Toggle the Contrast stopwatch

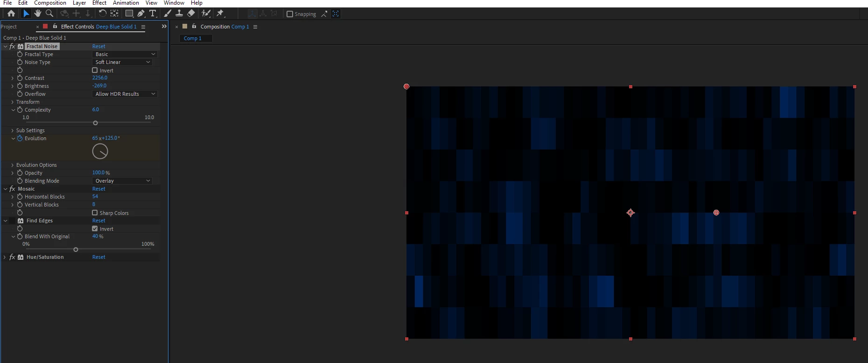click(20, 78)
